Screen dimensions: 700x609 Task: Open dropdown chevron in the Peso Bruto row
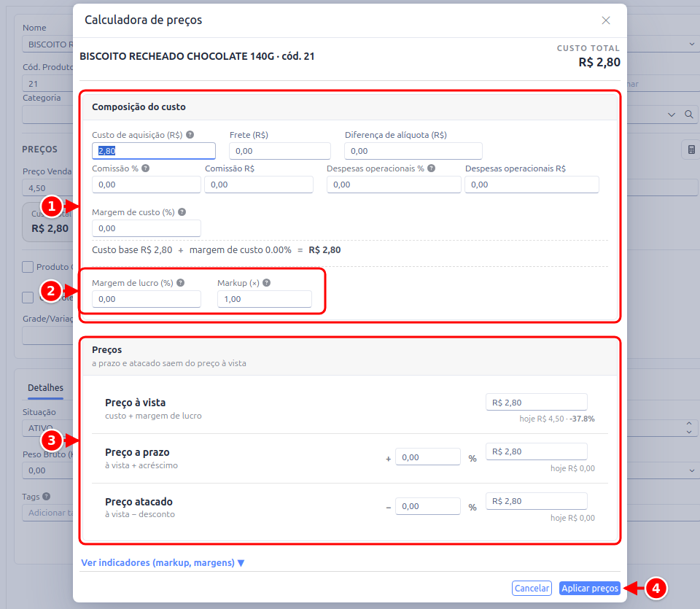(691, 470)
